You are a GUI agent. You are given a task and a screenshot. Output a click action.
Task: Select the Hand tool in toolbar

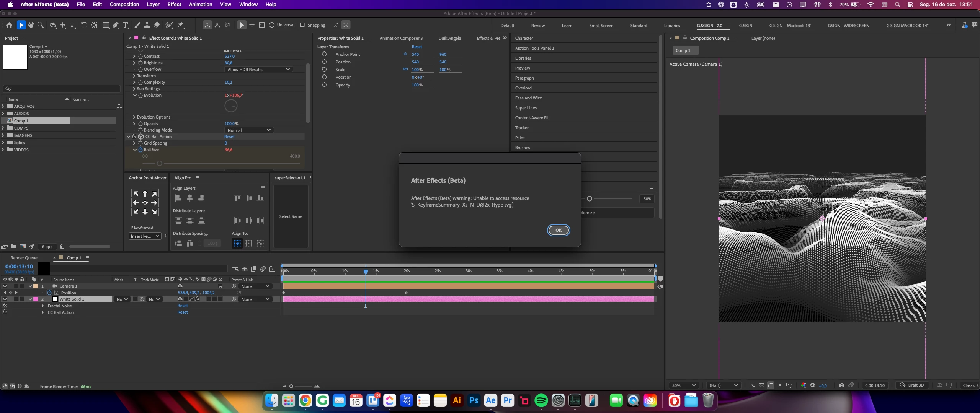click(x=31, y=25)
